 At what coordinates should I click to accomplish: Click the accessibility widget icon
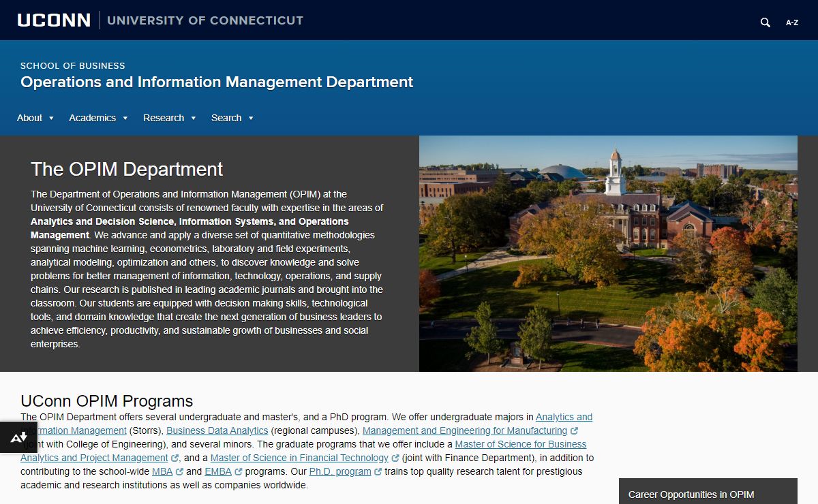coord(18,437)
